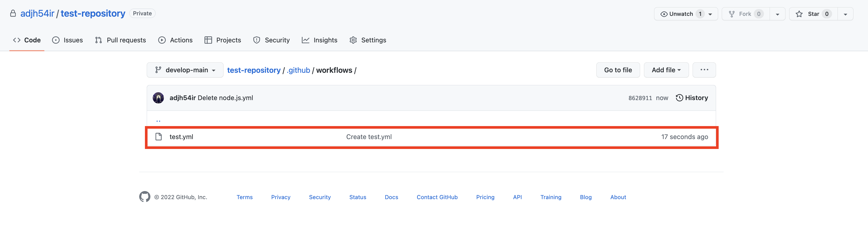Click the star icon
868x248 pixels.
click(x=799, y=14)
